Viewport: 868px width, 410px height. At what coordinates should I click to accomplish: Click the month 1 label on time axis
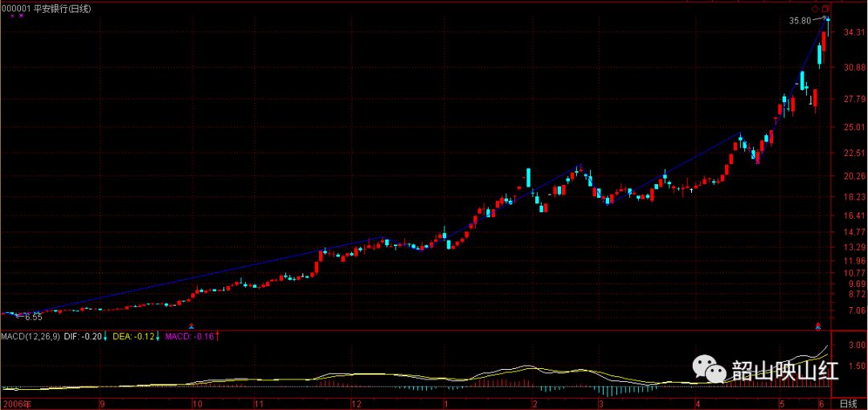pyautogui.click(x=445, y=403)
